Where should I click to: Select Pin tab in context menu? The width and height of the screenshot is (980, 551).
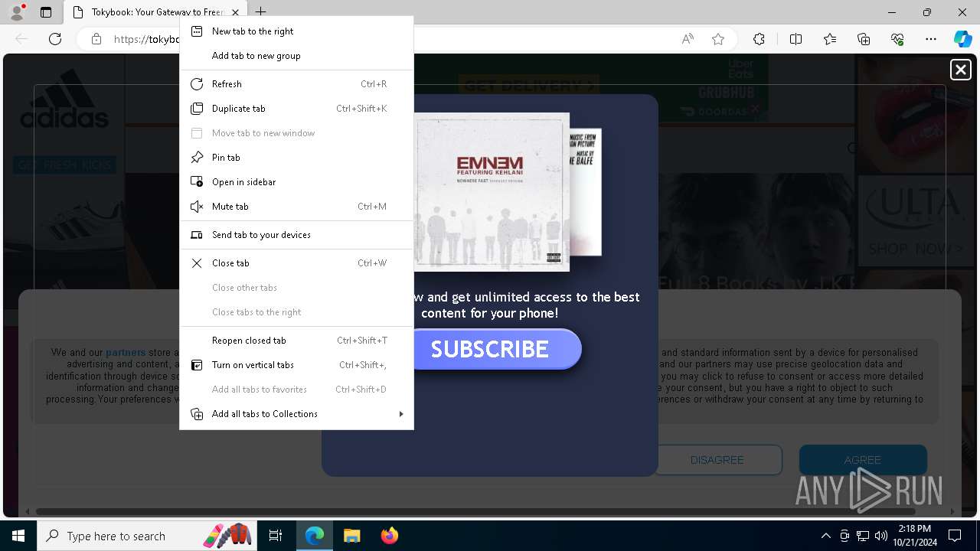296,158
